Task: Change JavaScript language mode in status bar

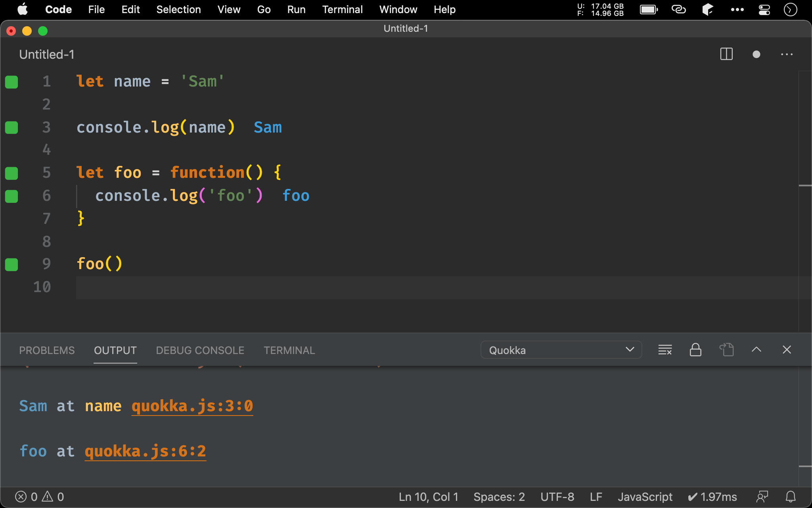Action: pos(645,496)
